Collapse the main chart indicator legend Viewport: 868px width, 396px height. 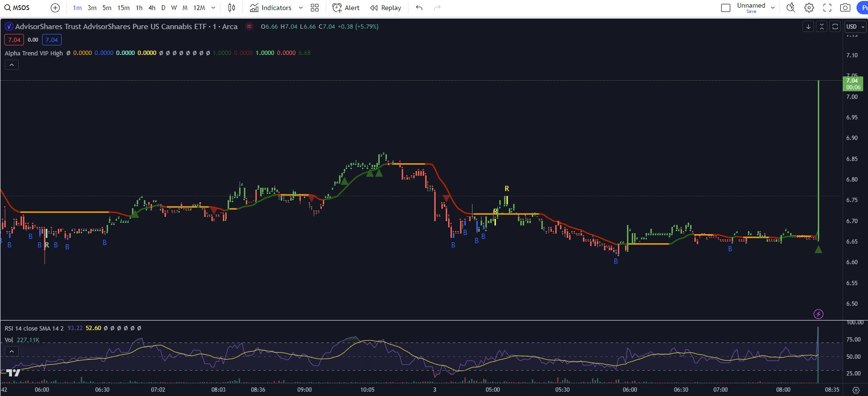point(11,65)
